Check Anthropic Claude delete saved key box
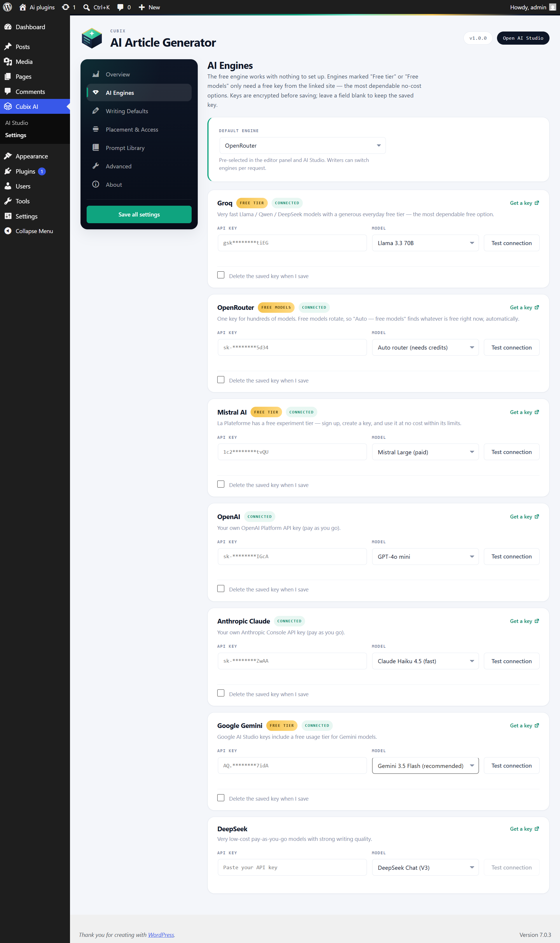 pyautogui.click(x=221, y=693)
